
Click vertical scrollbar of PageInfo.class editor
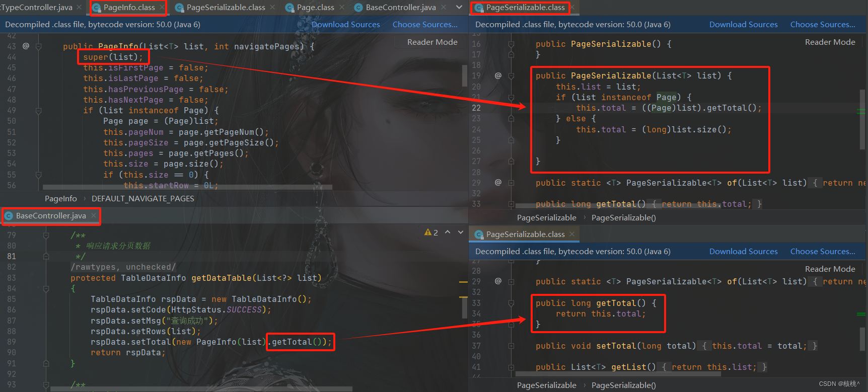(x=464, y=76)
